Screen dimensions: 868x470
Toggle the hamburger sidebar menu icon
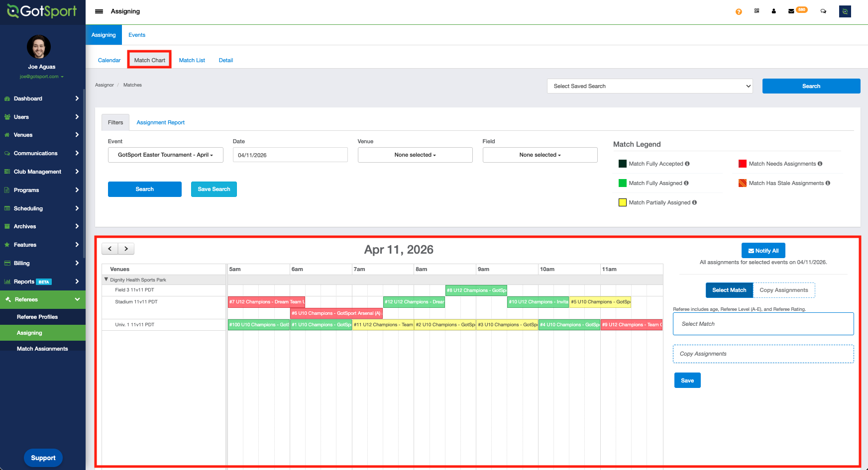coord(99,11)
